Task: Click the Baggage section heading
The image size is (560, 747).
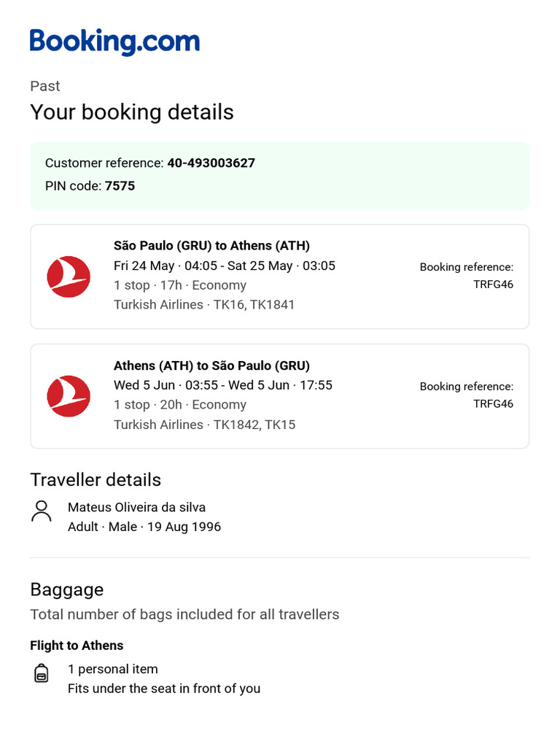Action: (67, 589)
